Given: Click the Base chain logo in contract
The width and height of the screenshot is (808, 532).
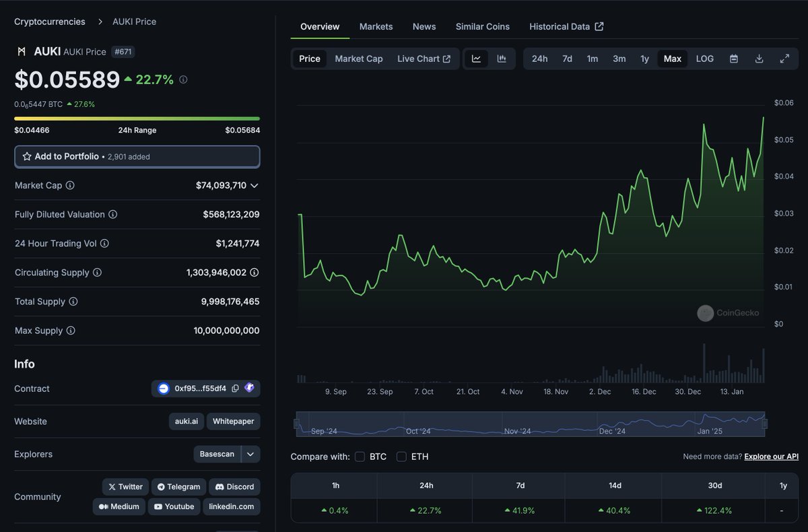Looking at the screenshot, I should 164,389.
